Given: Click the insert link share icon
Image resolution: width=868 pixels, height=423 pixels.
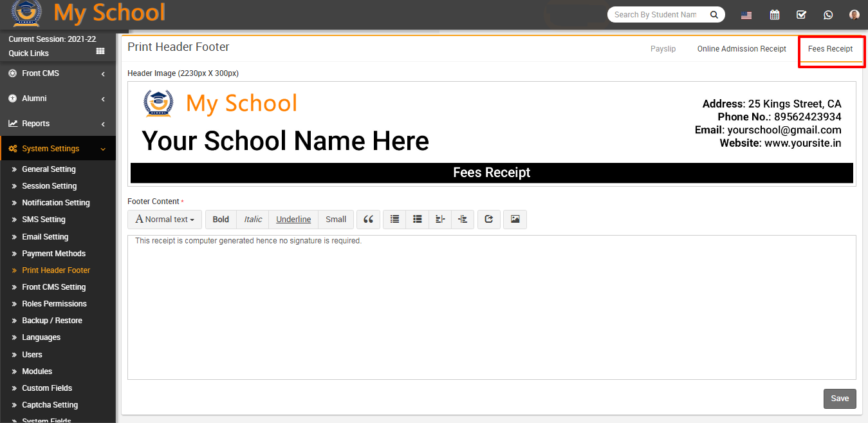Looking at the screenshot, I should (488, 220).
